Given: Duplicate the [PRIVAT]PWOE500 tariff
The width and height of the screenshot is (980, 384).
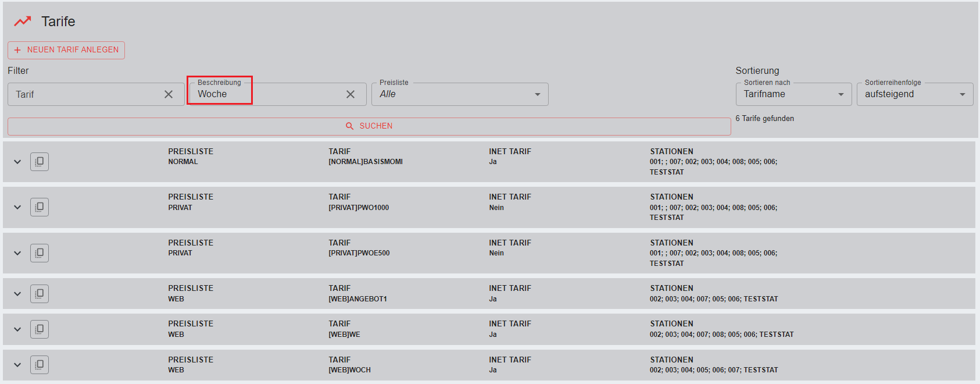Looking at the screenshot, I should (x=40, y=253).
